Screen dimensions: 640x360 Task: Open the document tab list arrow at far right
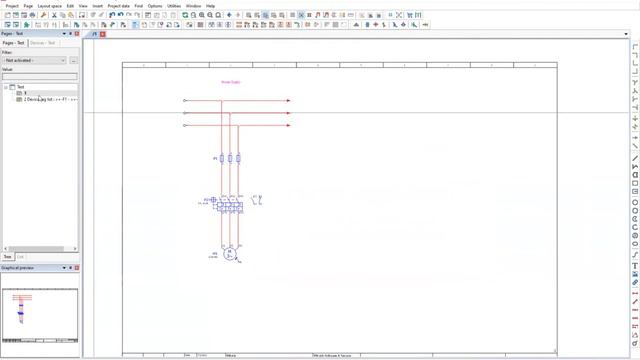pos(626,34)
